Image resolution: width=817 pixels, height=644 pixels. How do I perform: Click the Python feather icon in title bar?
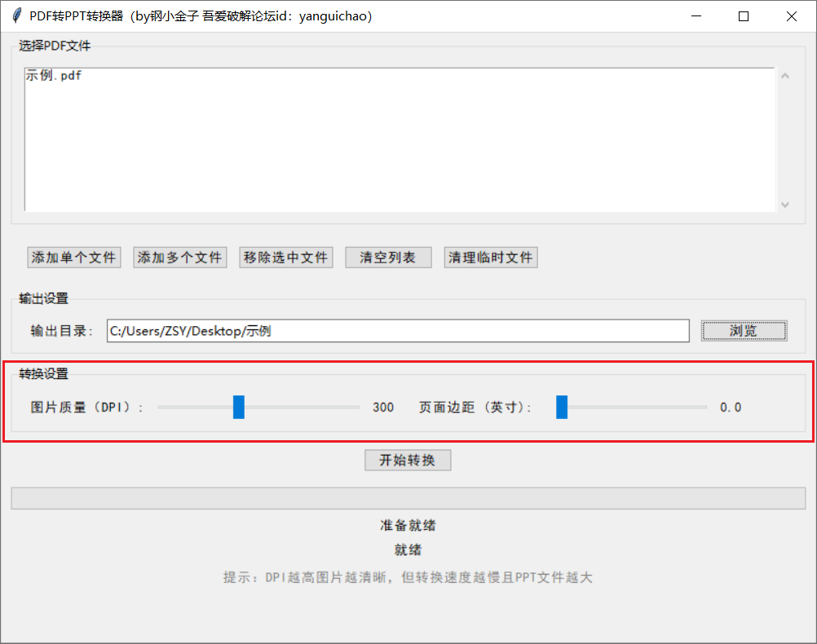coord(15,15)
